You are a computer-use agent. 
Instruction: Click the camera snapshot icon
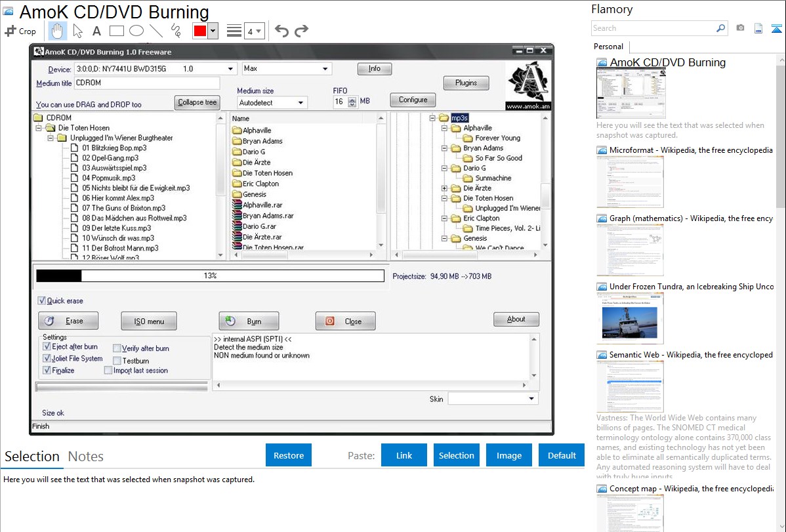coord(740,28)
